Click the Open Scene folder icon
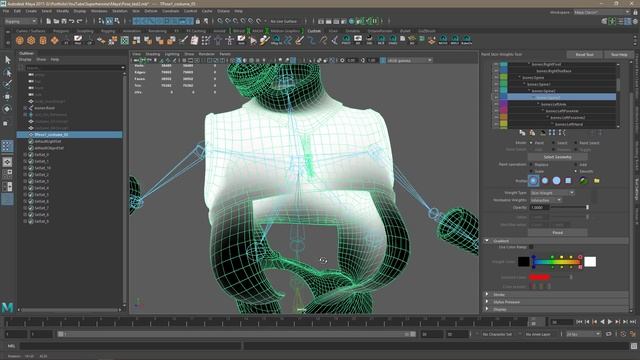This screenshot has width=640, height=360. tap(56, 21)
